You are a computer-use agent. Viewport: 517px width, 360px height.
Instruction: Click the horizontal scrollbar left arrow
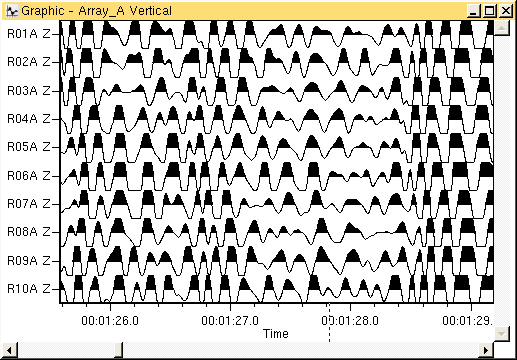pos(9,350)
